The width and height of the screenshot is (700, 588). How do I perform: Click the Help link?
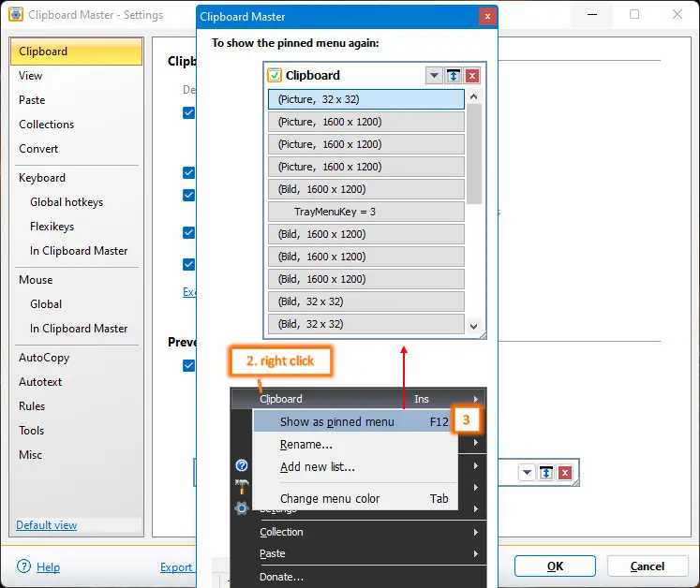(x=48, y=567)
